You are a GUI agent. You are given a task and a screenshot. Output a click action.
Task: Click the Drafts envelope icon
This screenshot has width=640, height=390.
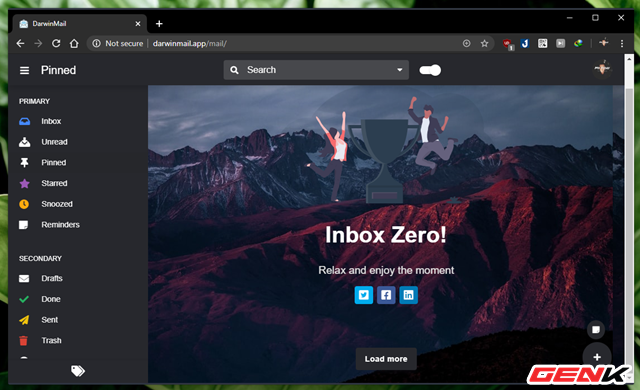coord(24,279)
